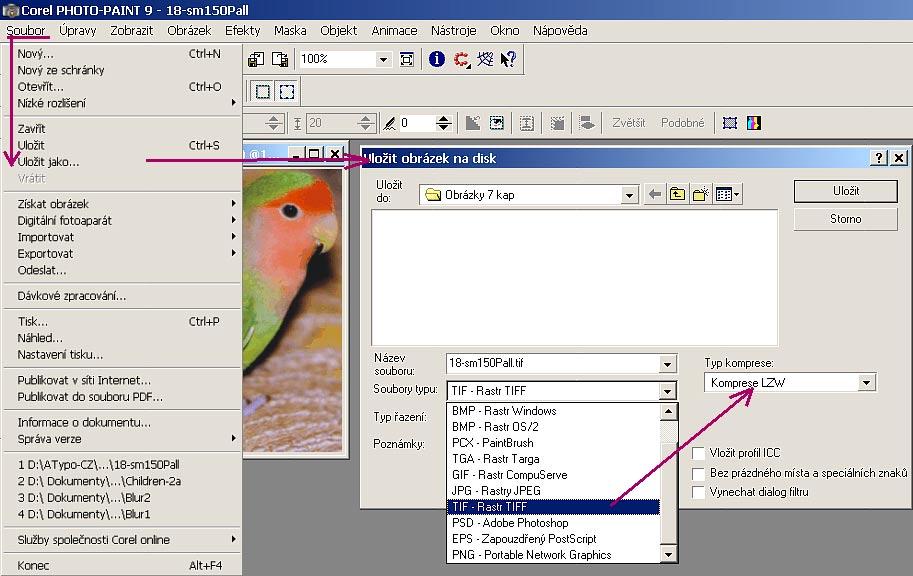Click the Corel PHOTO-PAINT title bar icon
Image resolution: width=913 pixels, height=576 pixels.
[10, 10]
